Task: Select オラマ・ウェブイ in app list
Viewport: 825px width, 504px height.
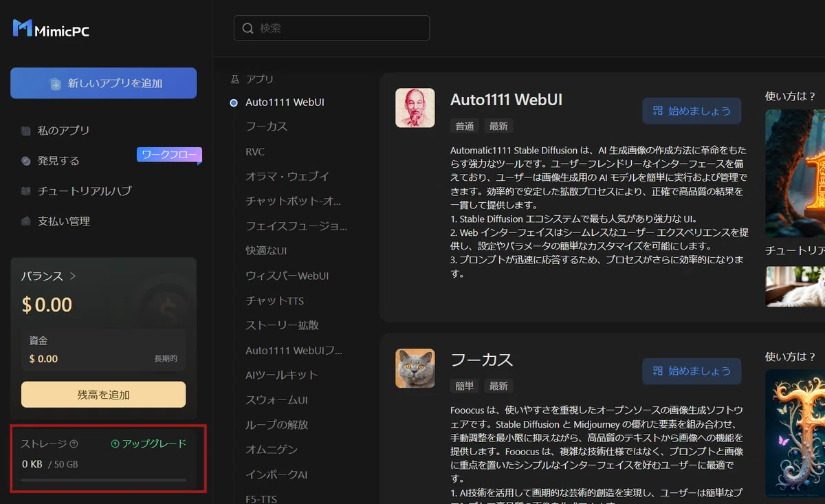Action: tap(287, 176)
